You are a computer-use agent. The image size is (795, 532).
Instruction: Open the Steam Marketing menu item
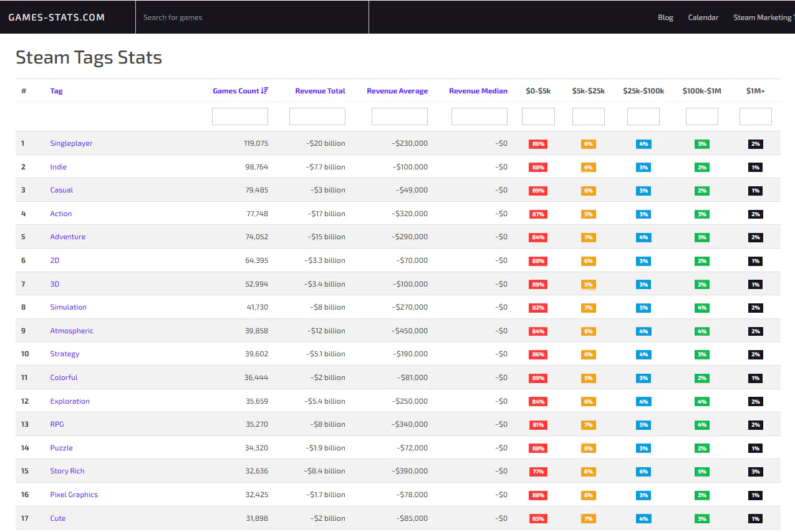click(764, 17)
